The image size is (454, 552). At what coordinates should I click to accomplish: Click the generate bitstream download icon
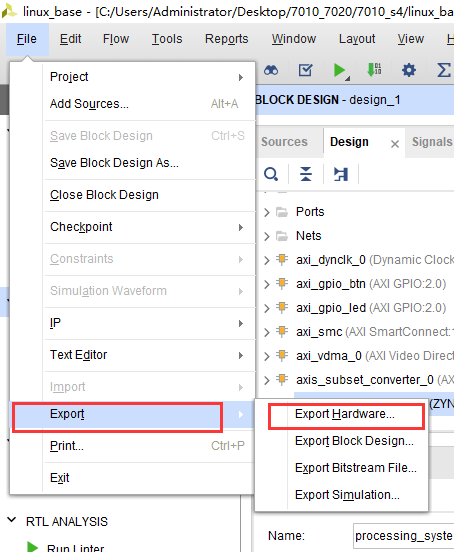[374, 70]
